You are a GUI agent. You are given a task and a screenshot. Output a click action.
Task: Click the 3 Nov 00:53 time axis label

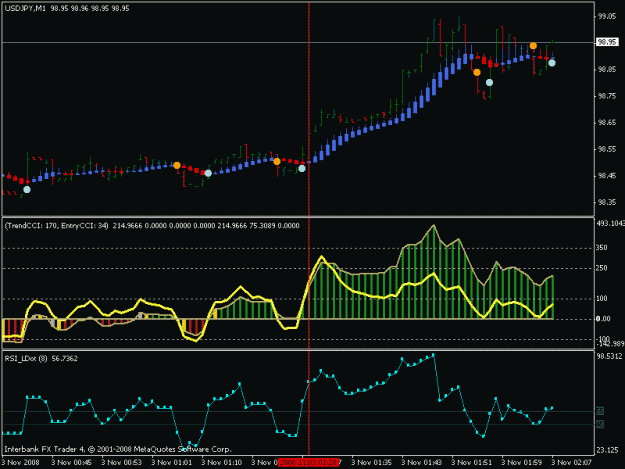point(122,462)
